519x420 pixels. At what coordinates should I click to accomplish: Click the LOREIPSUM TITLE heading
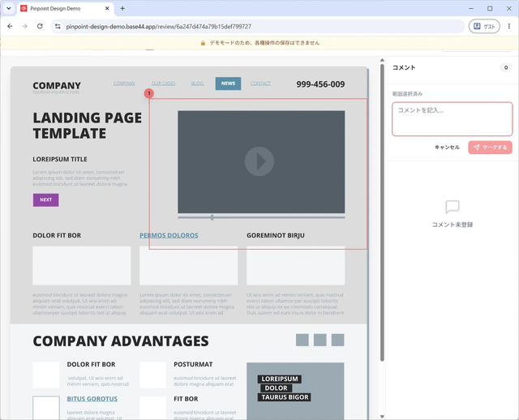[x=60, y=159]
